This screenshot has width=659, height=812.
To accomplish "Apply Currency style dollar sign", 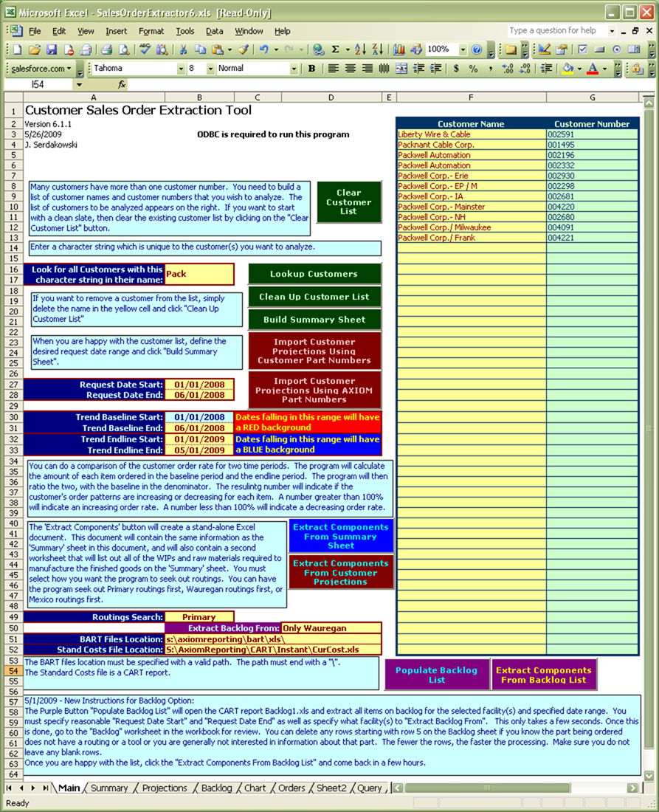I will coord(456,69).
